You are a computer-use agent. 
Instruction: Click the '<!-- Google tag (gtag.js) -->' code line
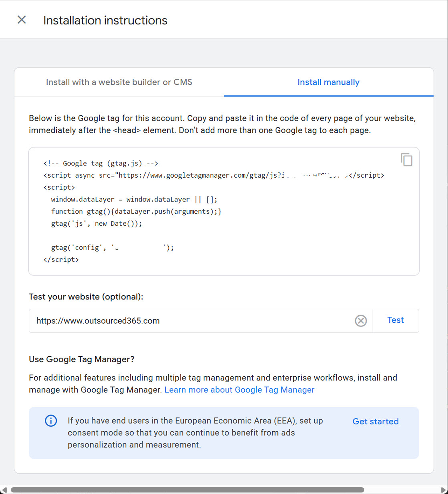(101, 163)
